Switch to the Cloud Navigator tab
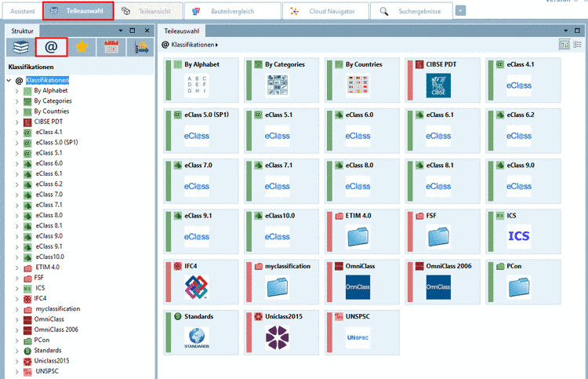The height and width of the screenshot is (379, 588). (x=325, y=11)
